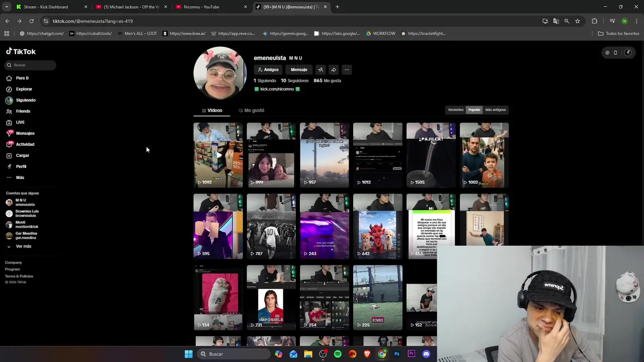Viewport: 644px width, 362px height.
Task: Open Discord from taskbar
Action: pyautogui.click(x=426, y=354)
